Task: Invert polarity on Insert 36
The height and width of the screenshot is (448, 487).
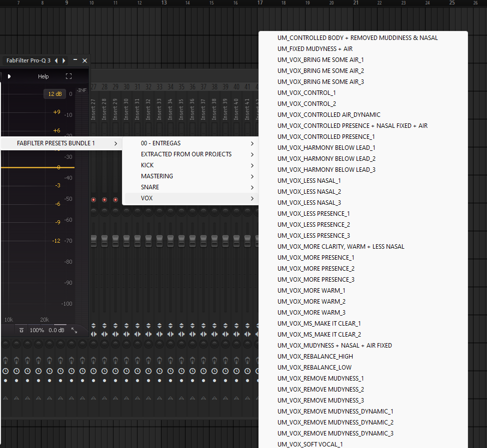Action: 192,326
